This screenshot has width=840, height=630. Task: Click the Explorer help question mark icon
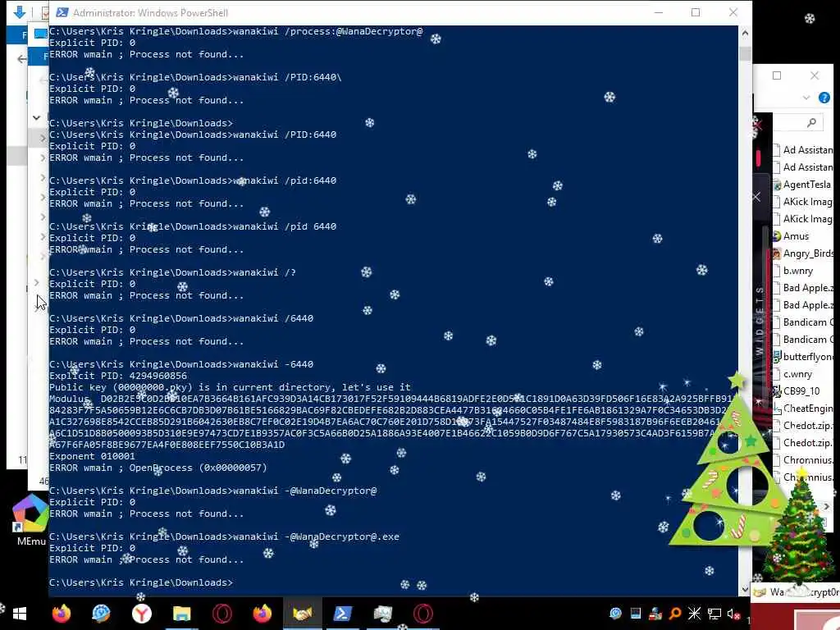tap(824, 98)
